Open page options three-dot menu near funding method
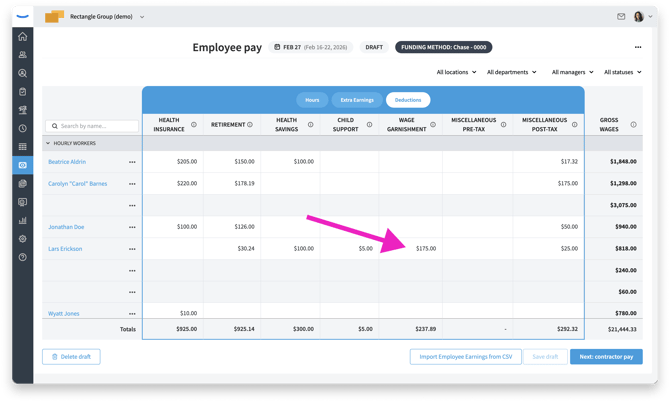The width and height of the screenshot is (670, 402). [x=638, y=47]
